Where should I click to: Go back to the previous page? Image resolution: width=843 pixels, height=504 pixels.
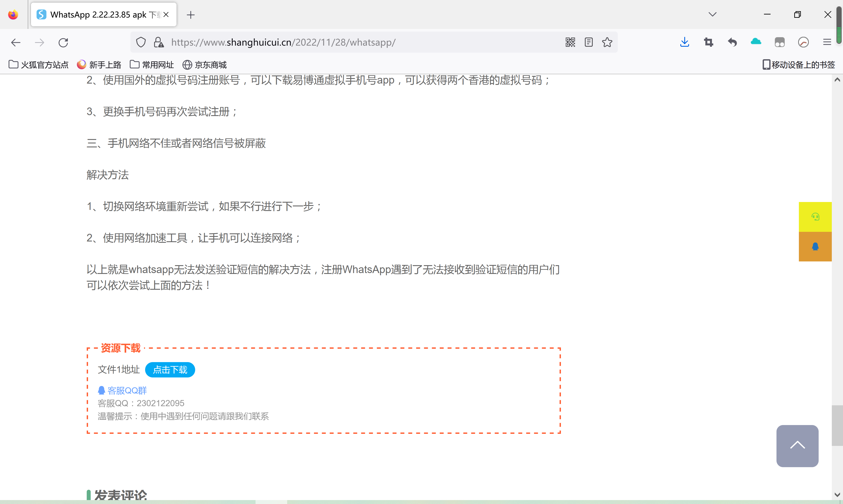(x=16, y=43)
